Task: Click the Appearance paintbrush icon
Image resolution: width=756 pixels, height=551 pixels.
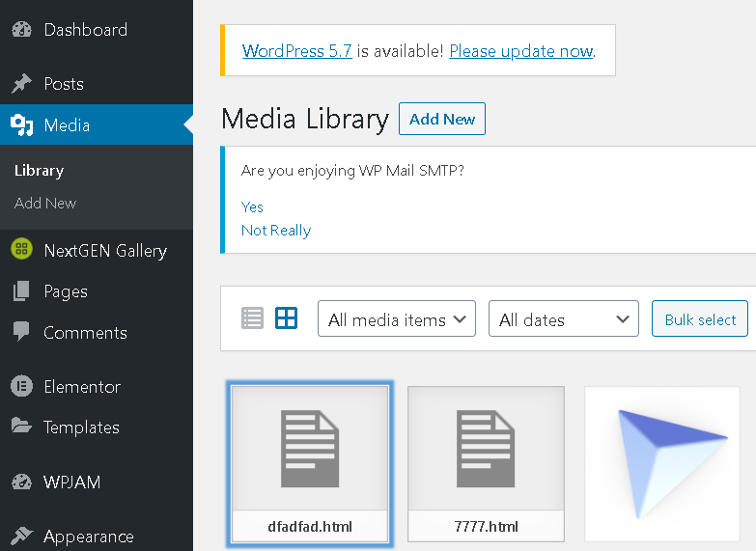Action: click(21, 536)
